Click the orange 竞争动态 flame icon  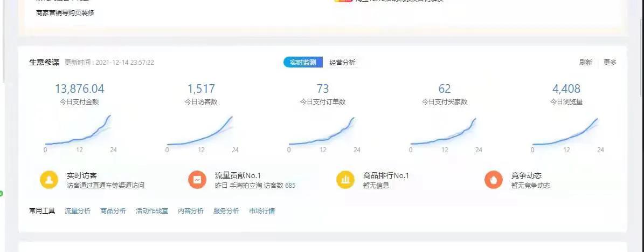[x=494, y=180]
